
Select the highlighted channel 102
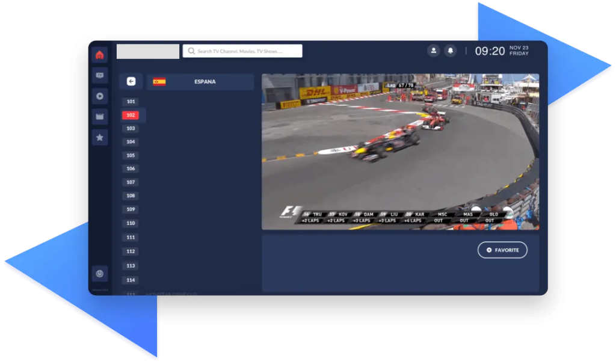click(131, 115)
